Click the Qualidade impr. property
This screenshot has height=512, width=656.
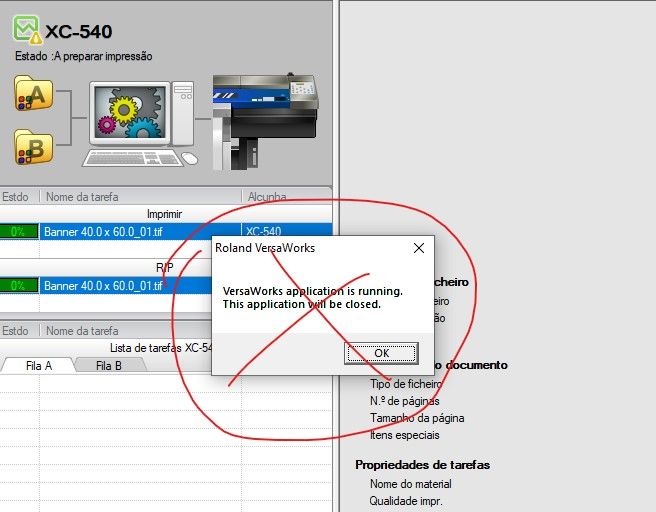click(406, 501)
